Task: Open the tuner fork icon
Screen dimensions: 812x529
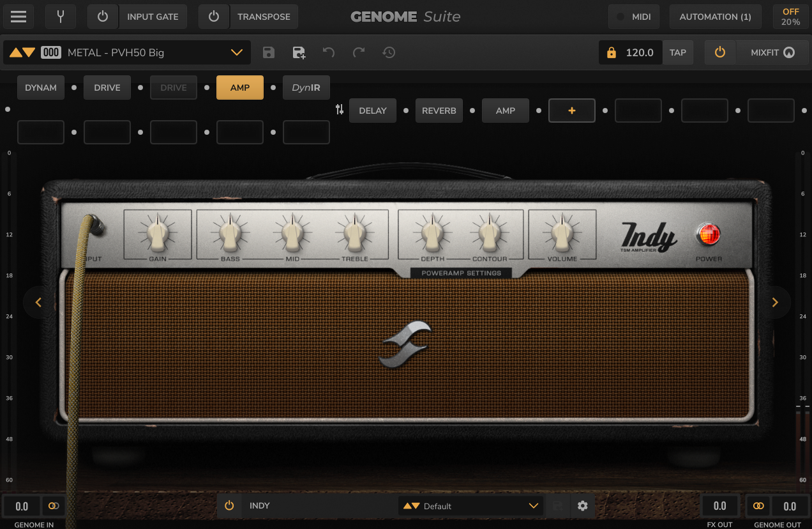Action: click(61, 17)
